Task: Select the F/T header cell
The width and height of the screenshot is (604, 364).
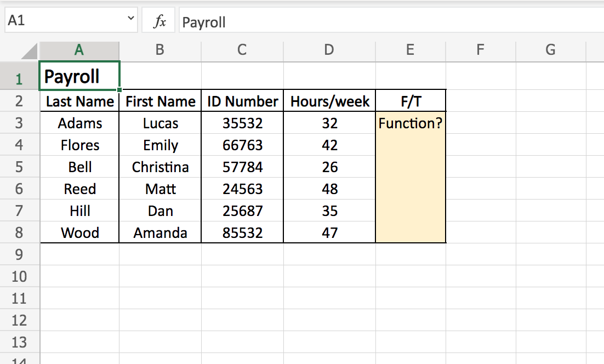Action: (411, 101)
